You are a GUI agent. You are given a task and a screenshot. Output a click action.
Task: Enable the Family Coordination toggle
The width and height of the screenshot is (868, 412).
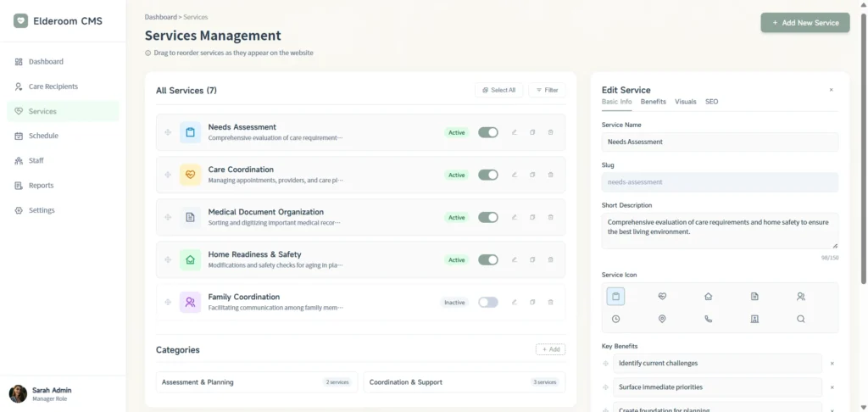(x=487, y=302)
